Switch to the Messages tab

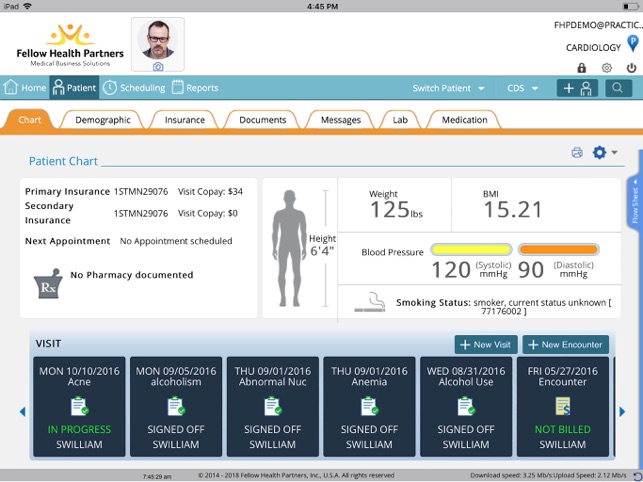tap(340, 120)
